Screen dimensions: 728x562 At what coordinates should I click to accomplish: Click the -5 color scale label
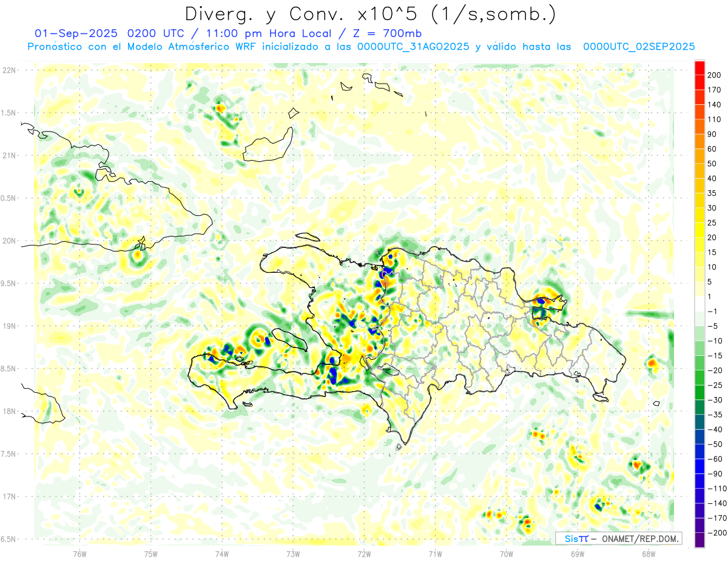[712, 326]
